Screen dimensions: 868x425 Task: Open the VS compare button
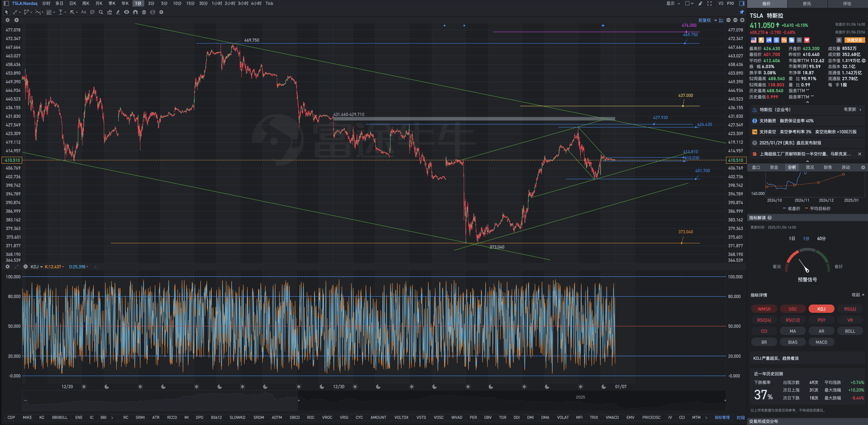tap(721, 3)
